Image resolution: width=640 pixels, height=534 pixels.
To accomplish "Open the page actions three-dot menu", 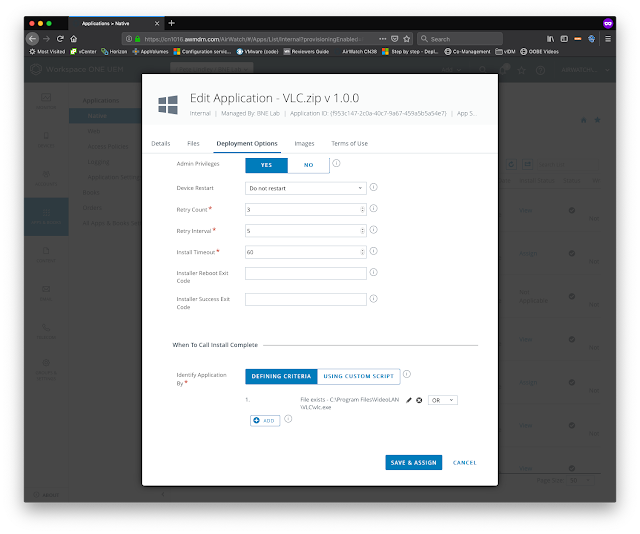I will (382, 39).
